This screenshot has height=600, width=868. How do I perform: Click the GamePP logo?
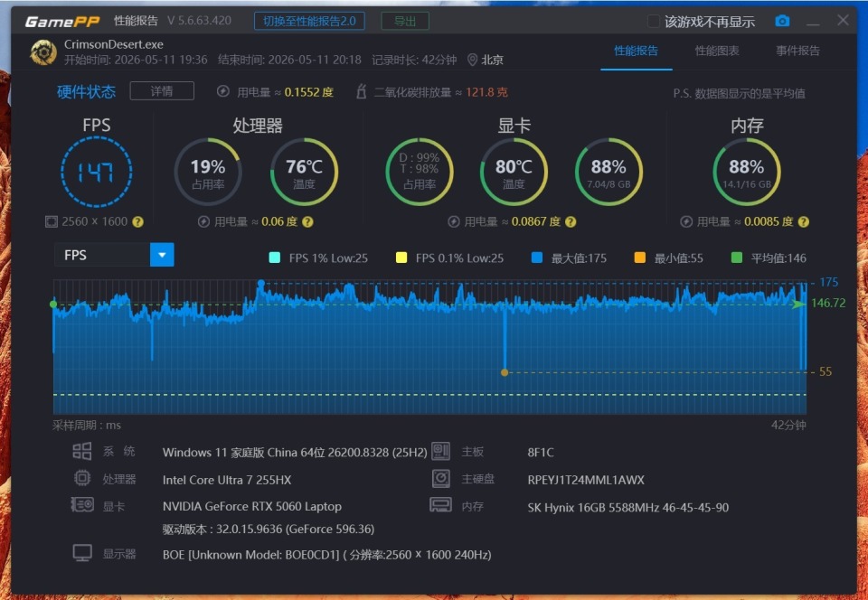tap(62, 22)
